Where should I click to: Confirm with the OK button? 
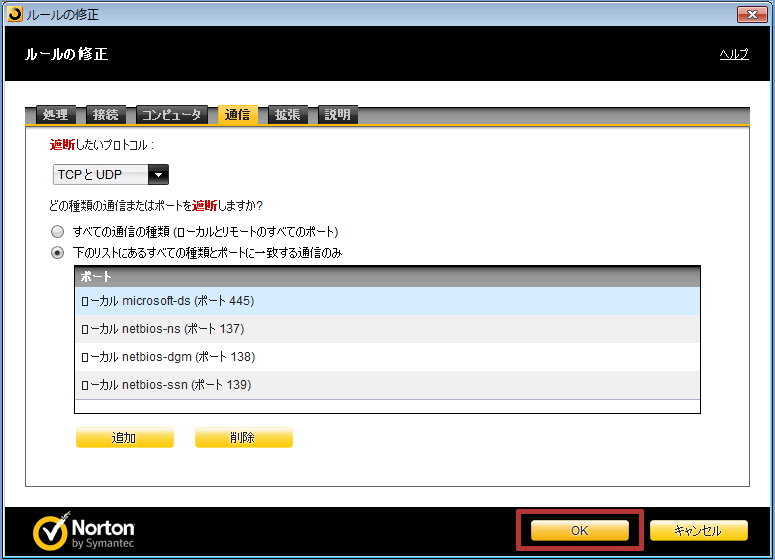point(579,530)
